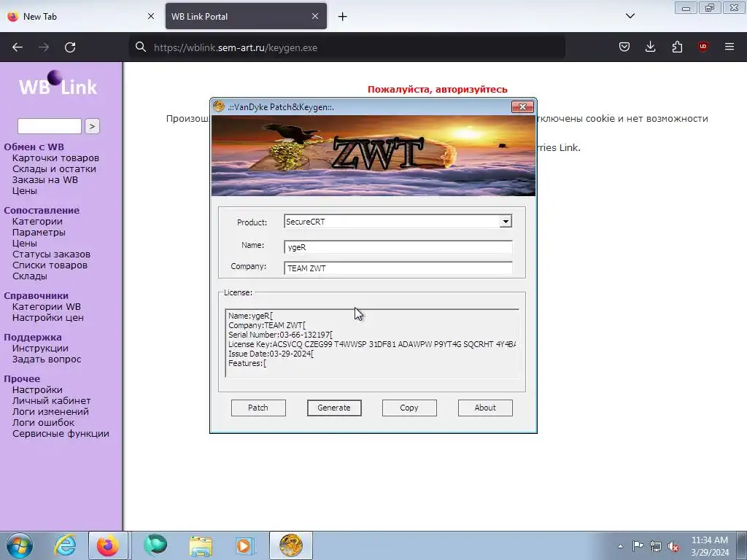Open Логи ошибок link
This screenshot has height=560, width=747.
point(43,423)
